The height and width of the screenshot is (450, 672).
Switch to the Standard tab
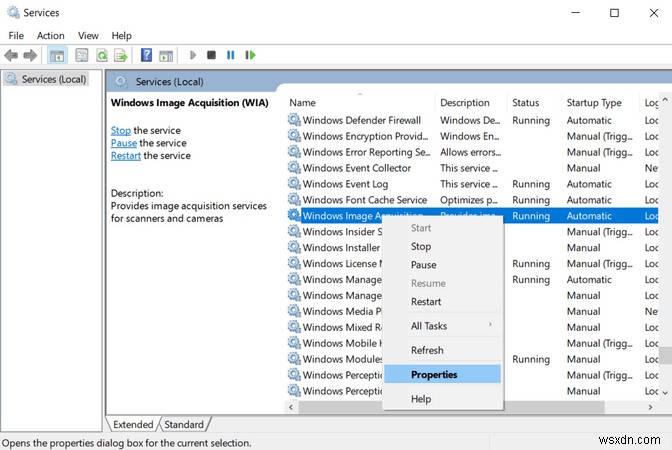[184, 424]
